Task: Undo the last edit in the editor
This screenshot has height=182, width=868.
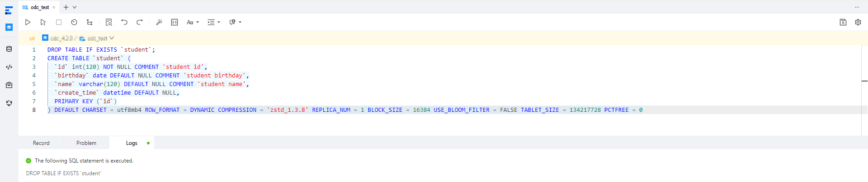Action: [x=124, y=22]
